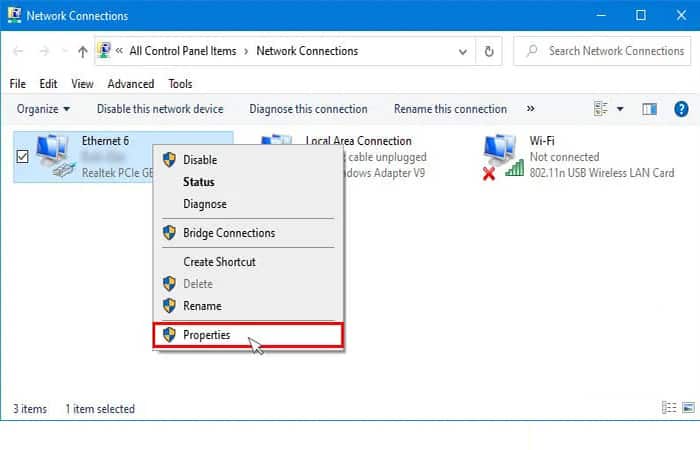Open Help with the question mark icon
Image resolution: width=700 pixels, height=450 pixels.
pyautogui.click(x=681, y=108)
